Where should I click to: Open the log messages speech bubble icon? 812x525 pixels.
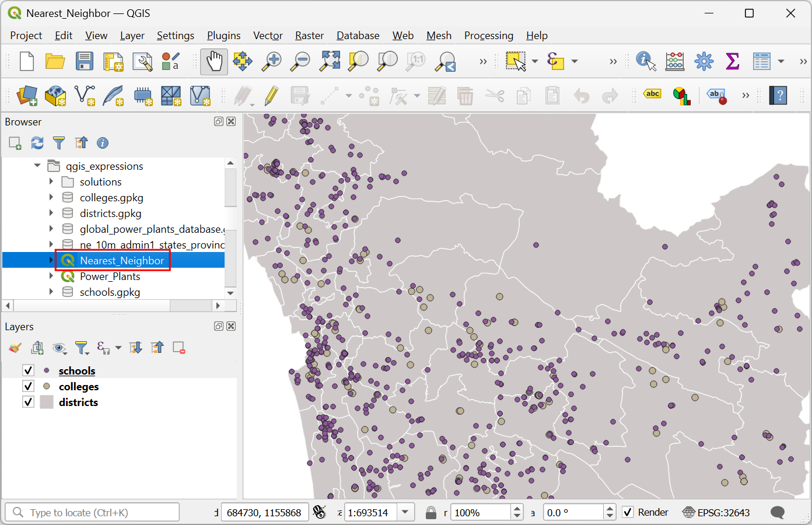coord(778,513)
